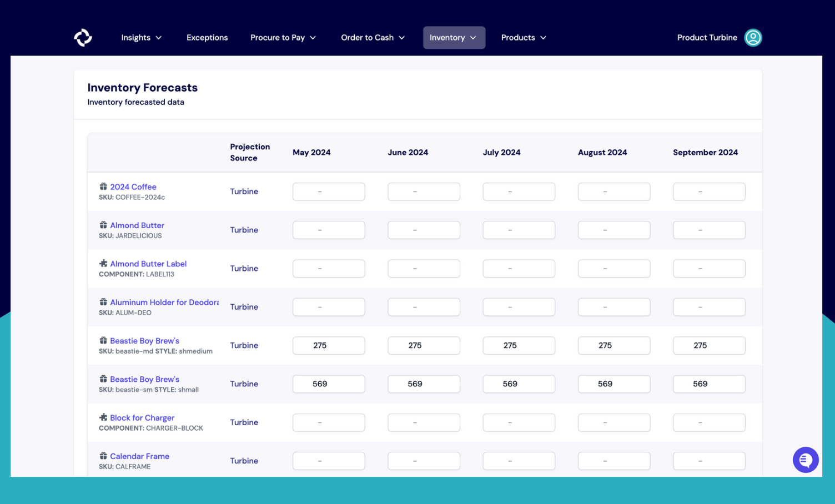
Task: Expand the Procure to Pay dropdown
Action: (283, 37)
